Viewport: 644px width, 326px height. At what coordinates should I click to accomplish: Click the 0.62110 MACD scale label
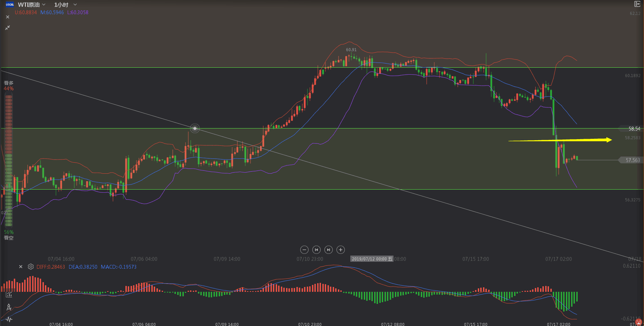[632, 266]
